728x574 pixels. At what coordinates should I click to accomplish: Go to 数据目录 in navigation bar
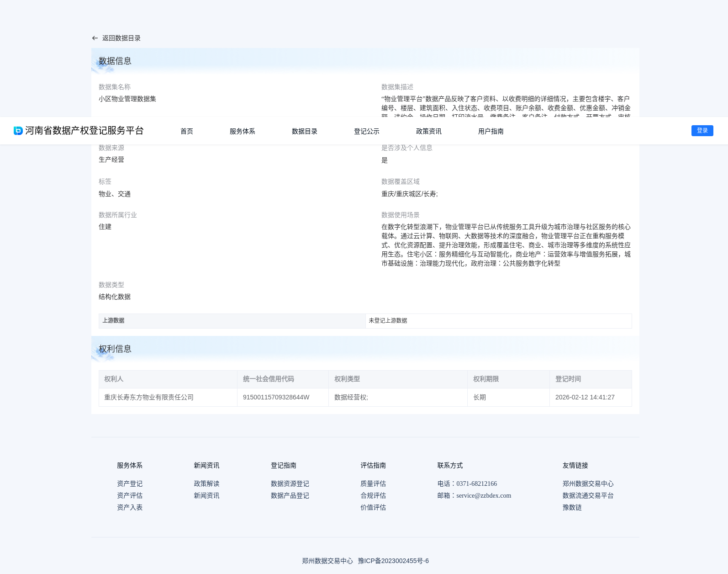tap(305, 131)
